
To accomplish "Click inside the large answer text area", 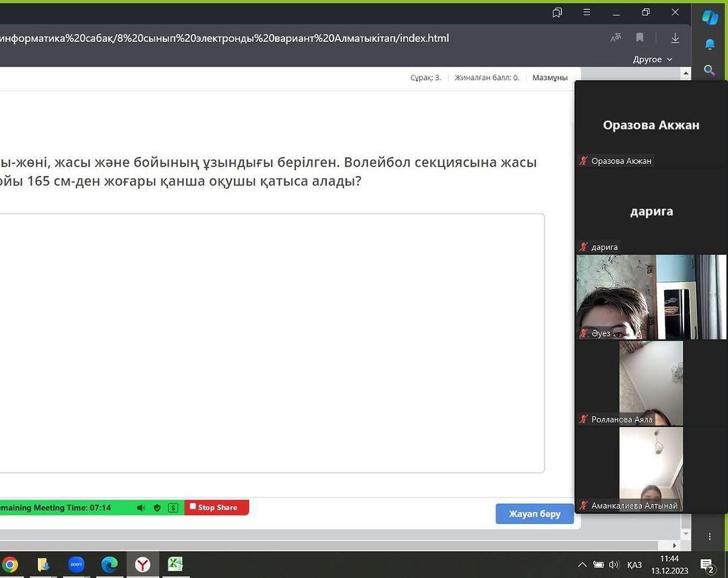I will tap(270, 343).
